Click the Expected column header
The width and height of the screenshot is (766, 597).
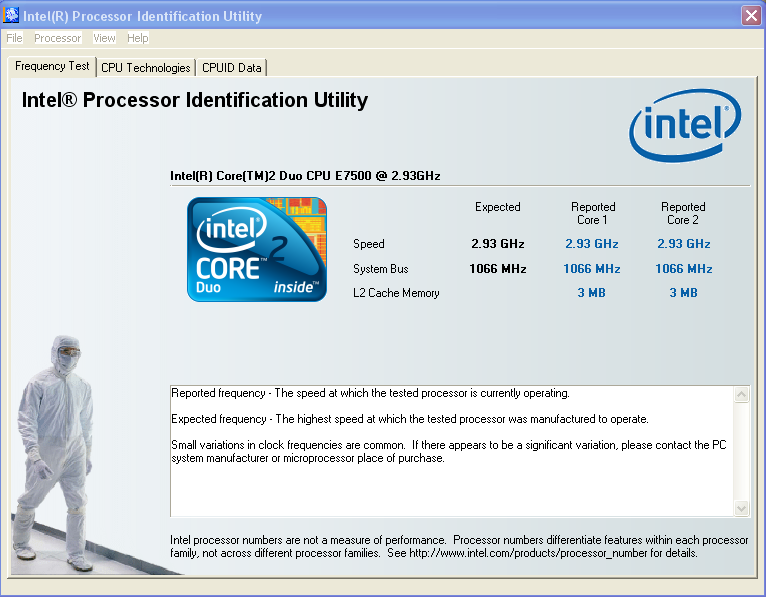(x=498, y=207)
